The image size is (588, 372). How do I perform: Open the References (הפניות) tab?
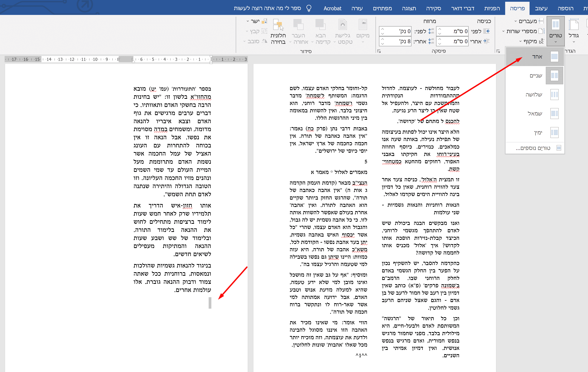click(492, 8)
